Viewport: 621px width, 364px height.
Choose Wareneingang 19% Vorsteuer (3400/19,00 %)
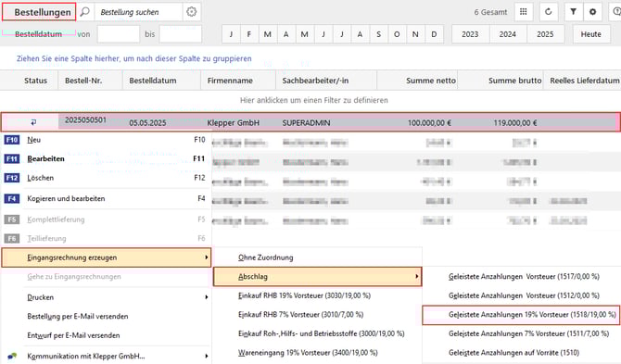[318, 353]
